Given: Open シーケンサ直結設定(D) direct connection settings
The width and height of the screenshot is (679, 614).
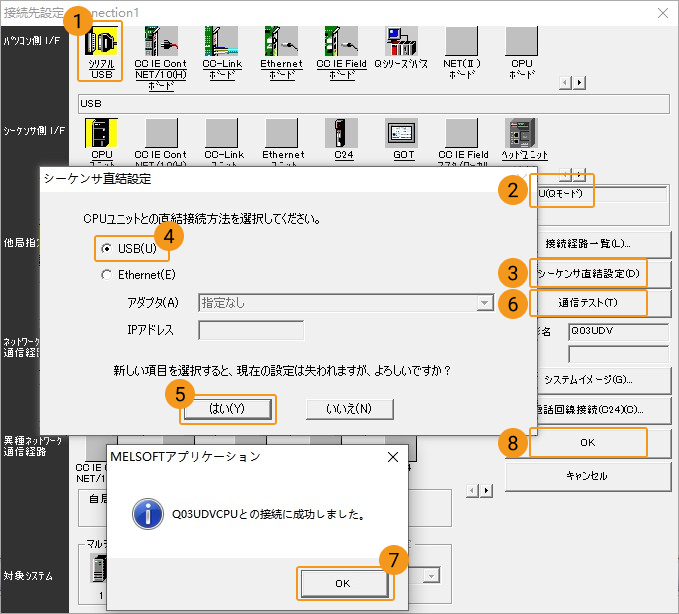Looking at the screenshot, I should point(605,274).
